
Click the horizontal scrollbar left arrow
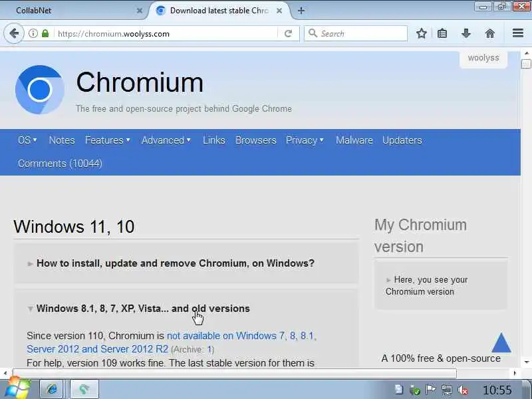[5, 373]
